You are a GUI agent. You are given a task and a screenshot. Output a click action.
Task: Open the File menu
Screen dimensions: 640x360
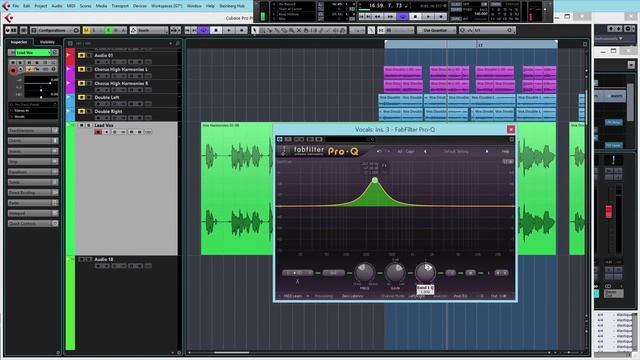click(x=15, y=6)
